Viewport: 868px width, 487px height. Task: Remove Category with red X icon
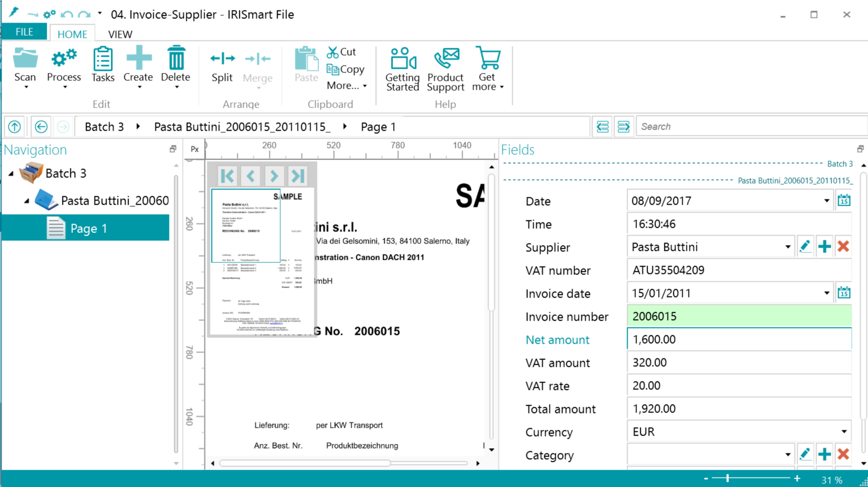click(x=843, y=454)
